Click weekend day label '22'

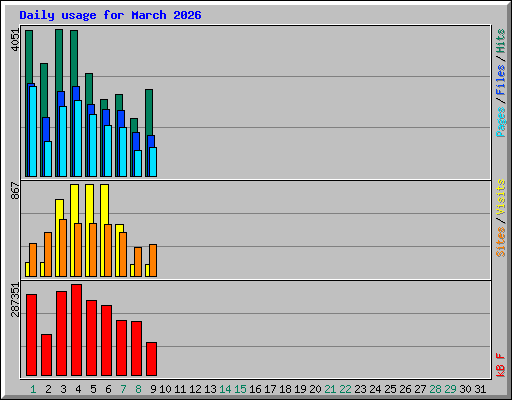(345, 389)
